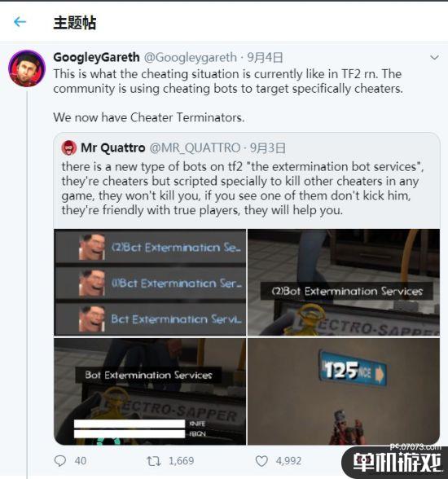Open GoogleyGareth's profile avatar
Viewport: 448px width, 479px height.
pos(27,68)
